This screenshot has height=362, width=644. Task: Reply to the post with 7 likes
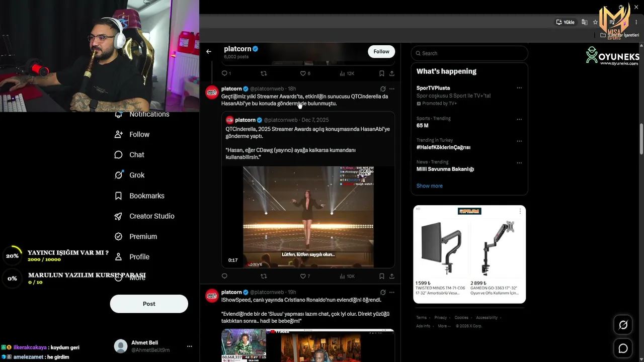click(224, 276)
